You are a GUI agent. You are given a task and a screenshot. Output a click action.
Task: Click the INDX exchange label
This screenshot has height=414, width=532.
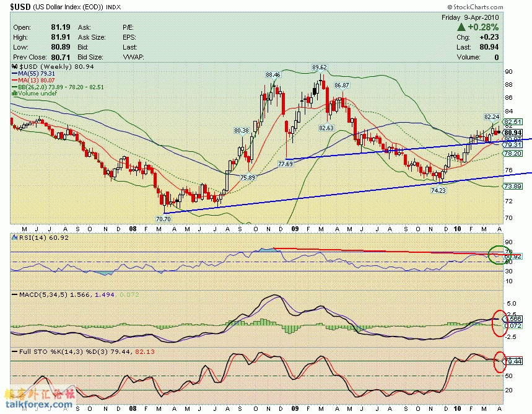(x=113, y=7)
